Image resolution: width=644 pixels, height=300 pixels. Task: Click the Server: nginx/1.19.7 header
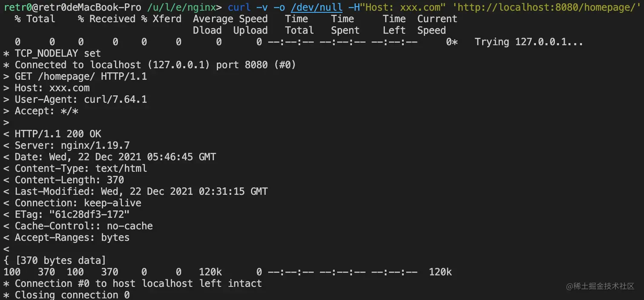[x=72, y=145]
